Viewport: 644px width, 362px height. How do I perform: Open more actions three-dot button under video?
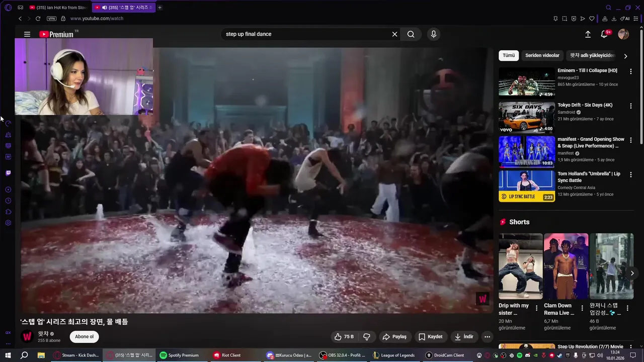click(487, 337)
